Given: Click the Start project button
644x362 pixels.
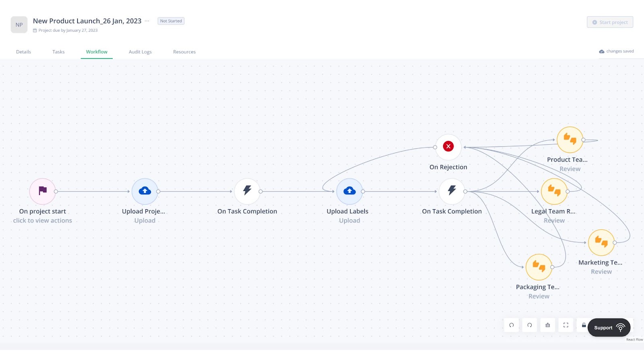Looking at the screenshot, I should 609,22.
